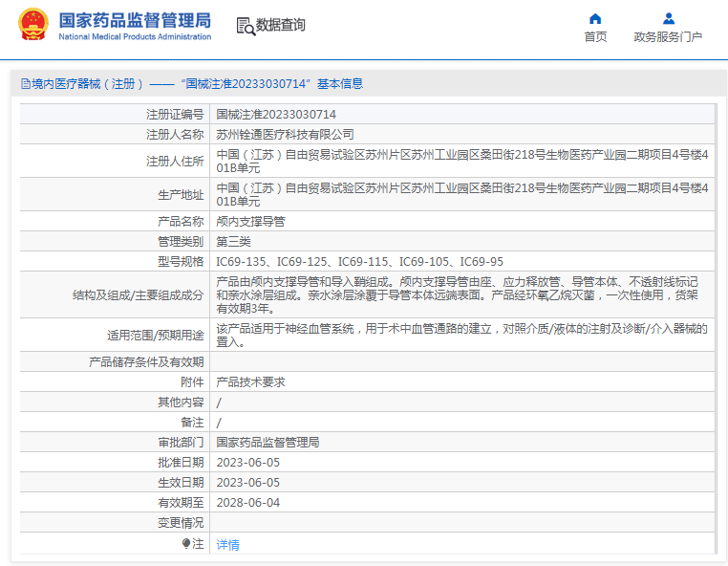Click the 型号规格 row label

click(x=181, y=262)
